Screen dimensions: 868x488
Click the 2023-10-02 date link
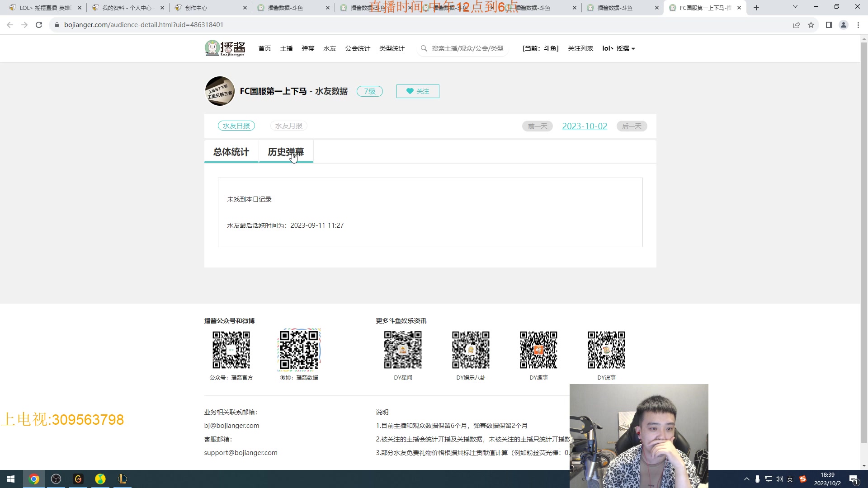(x=585, y=126)
